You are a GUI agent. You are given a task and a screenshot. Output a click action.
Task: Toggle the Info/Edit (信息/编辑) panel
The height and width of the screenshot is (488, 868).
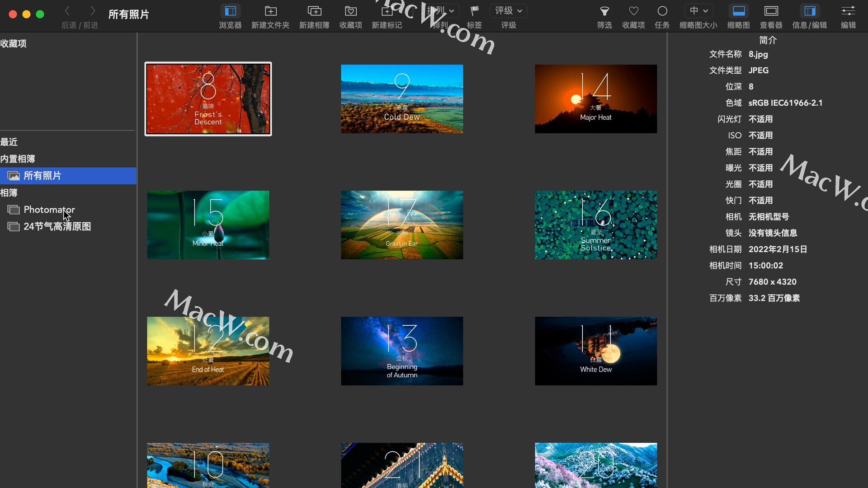tap(810, 11)
